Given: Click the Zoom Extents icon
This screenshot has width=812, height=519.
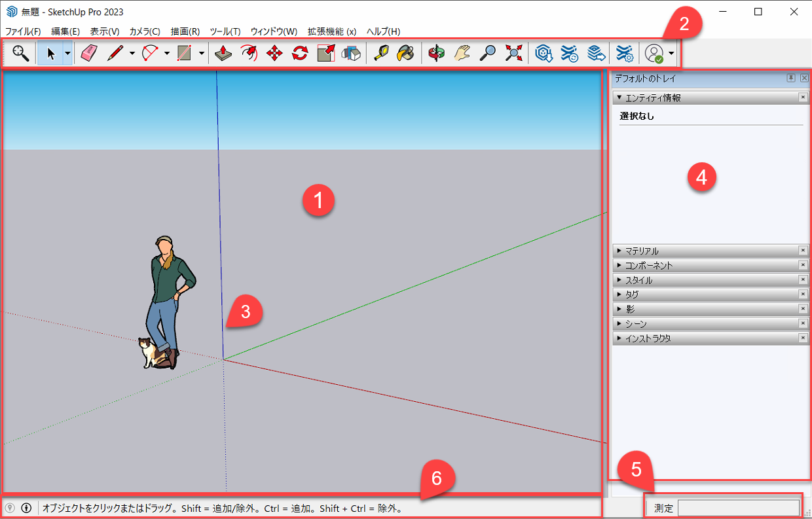Looking at the screenshot, I should coord(513,54).
